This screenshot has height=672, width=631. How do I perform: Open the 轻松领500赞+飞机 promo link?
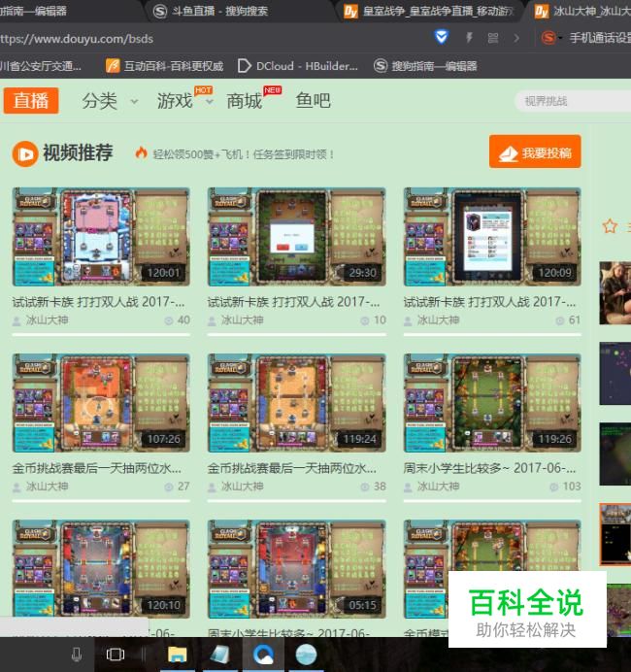click(x=244, y=154)
